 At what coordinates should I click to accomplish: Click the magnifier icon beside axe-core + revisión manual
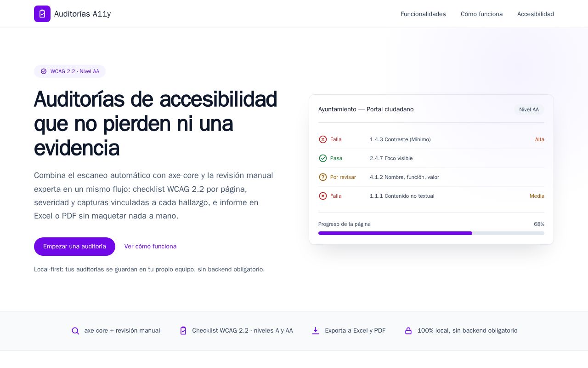pos(75,331)
